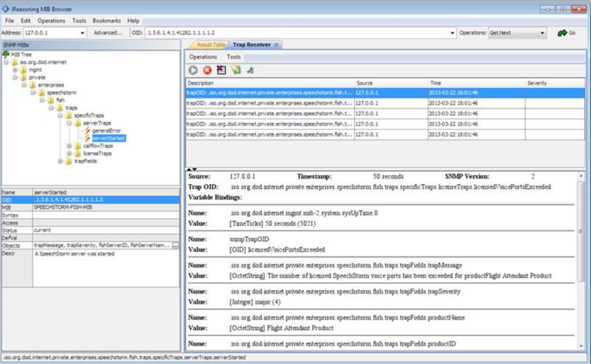Viewport: 591px width, 364px height.
Task: Click the red stop trap receiver icon
Action: (207, 70)
